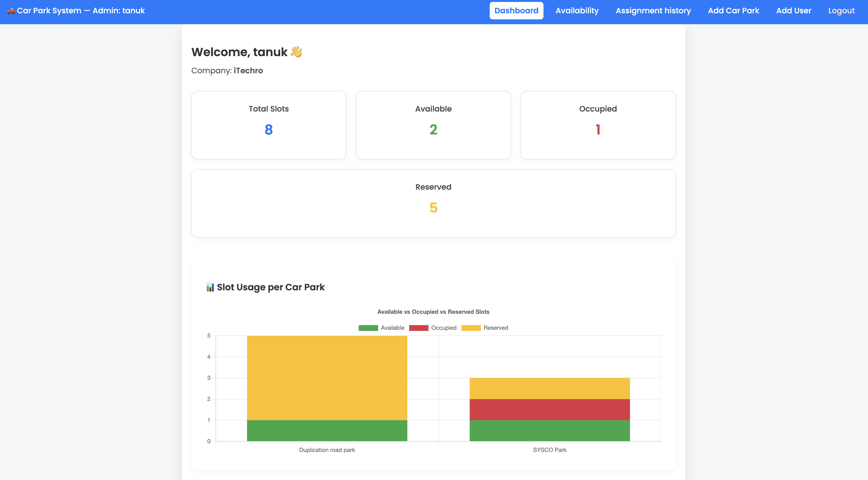Viewport: 868px width, 480px height.
Task: Click Occupied count value 1
Action: (x=598, y=130)
